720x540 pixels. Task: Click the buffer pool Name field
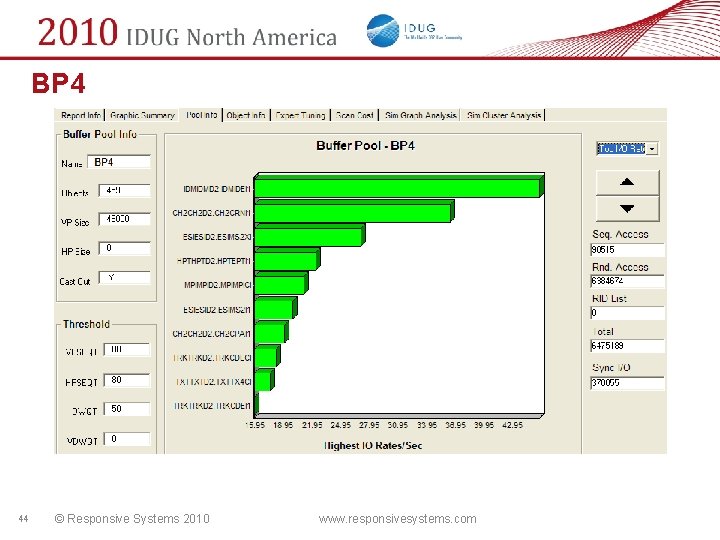click(x=119, y=163)
